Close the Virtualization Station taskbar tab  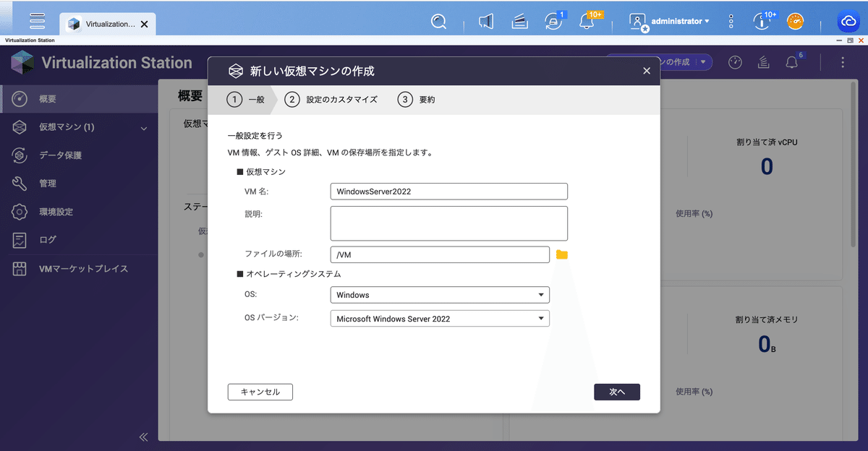pos(144,24)
